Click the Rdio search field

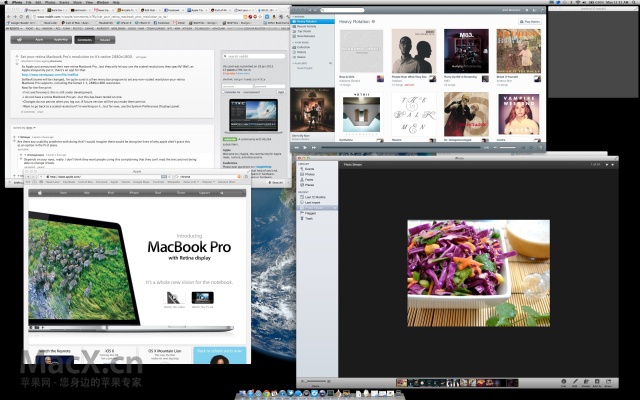[342, 10]
